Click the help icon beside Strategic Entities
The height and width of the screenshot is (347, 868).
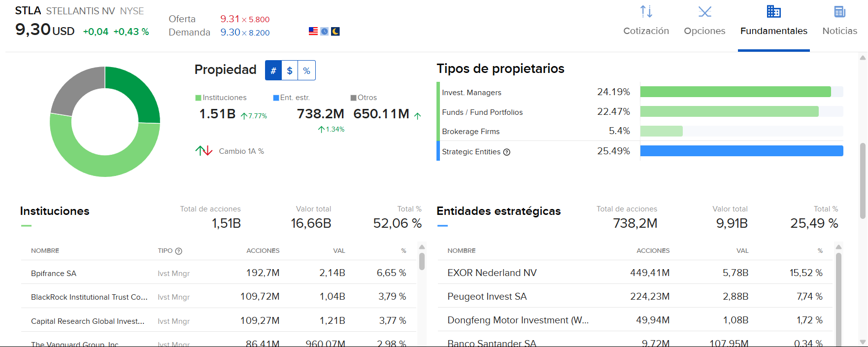coord(507,152)
